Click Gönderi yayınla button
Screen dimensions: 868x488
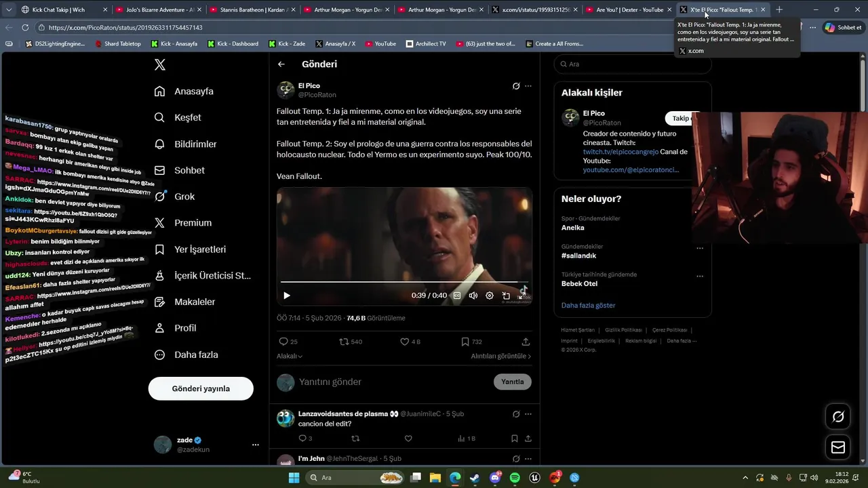tap(201, 388)
